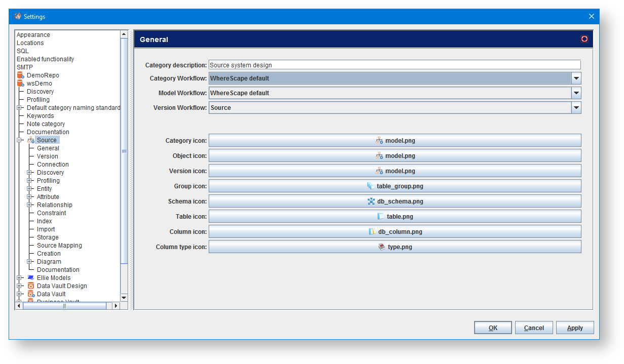The height and width of the screenshot is (364, 624).
Task: Open the Model Workflow dropdown
Action: [576, 93]
